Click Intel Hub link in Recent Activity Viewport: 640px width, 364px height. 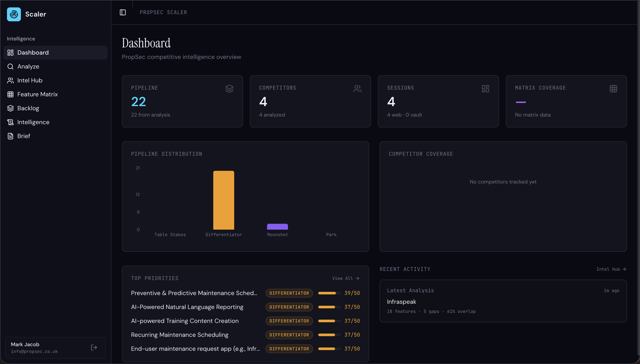point(611,269)
